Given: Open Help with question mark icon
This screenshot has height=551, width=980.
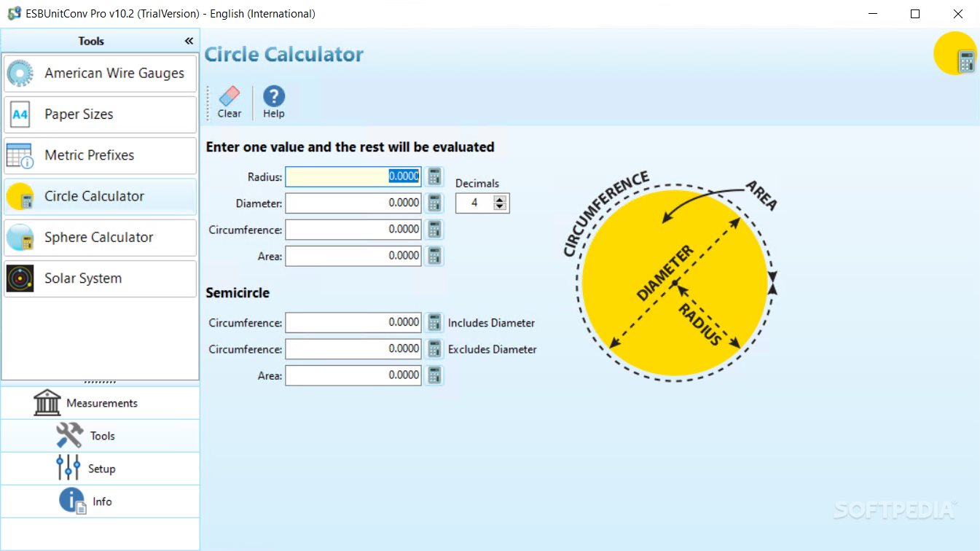Looking at the screenshot, I should (x=274, y=95).
